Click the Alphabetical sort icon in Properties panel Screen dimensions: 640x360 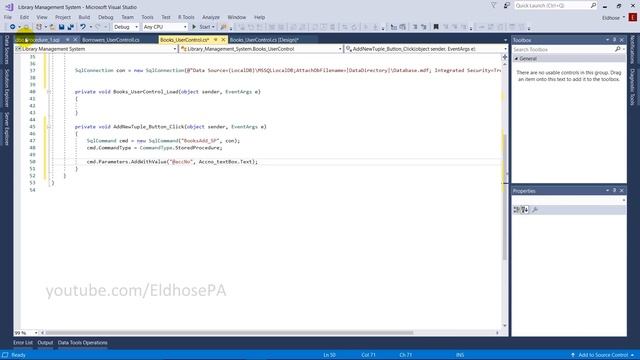pos(525,210)
